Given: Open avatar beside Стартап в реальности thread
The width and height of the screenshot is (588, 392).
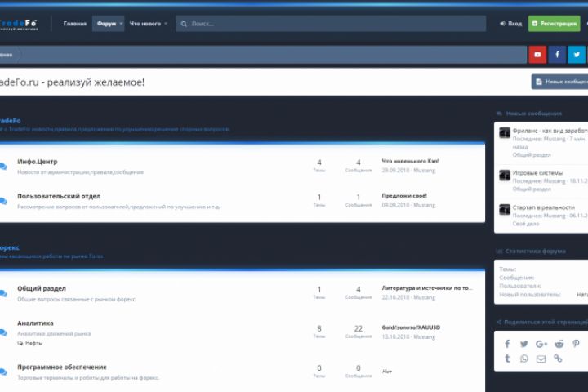Looking at the screenshot, I should [x=505, y=209].
